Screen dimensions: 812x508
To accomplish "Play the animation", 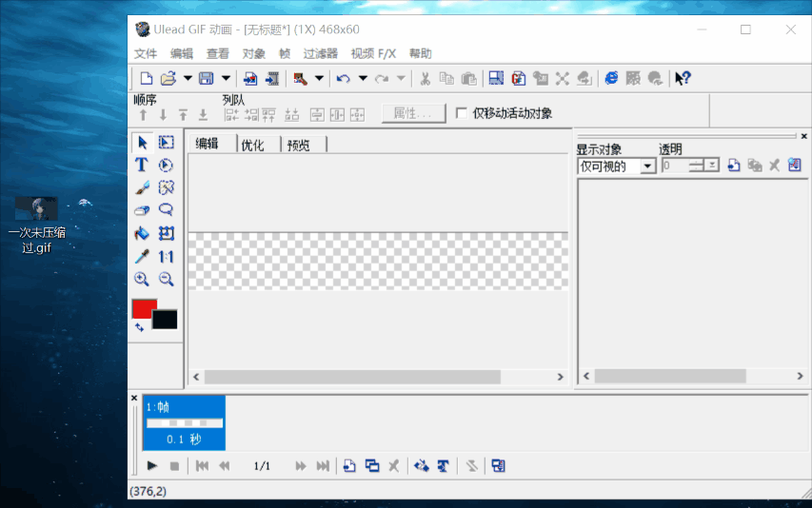I will (x=151, y=465).
